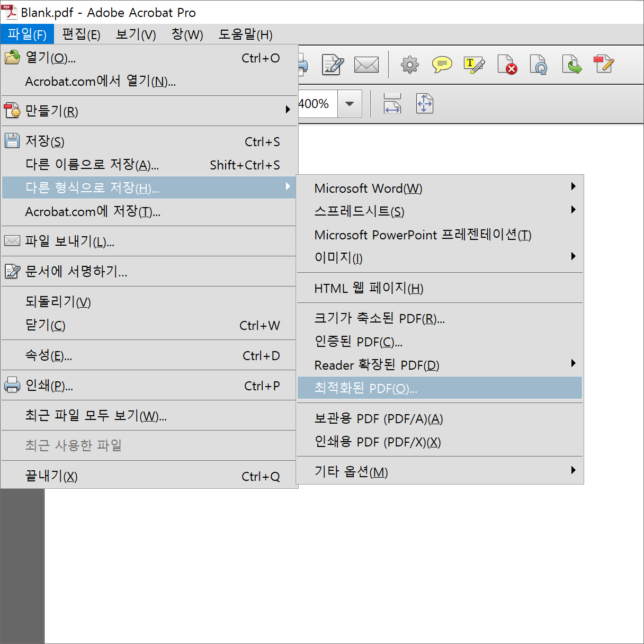Viewport: 644px width, 644px height.
Task: Open the 파일(F) menu
Action: click(27, 34)
